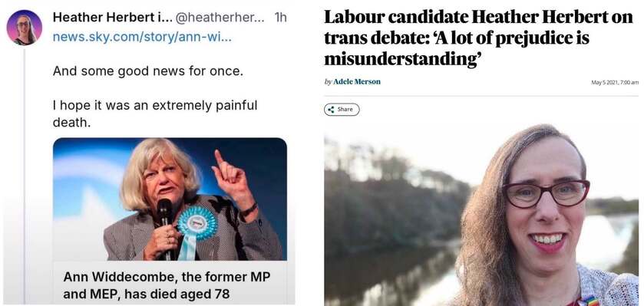
Task: Click the horizontal divider below the byline
Action: [481, 96]
